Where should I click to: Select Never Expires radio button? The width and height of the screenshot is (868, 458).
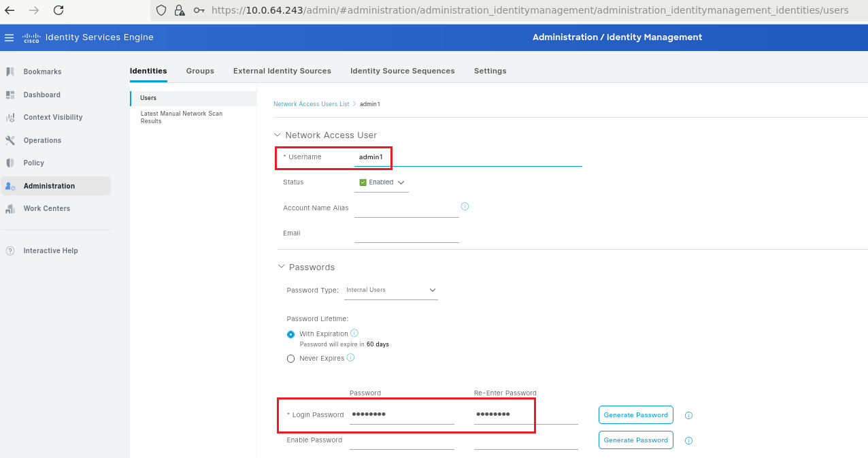[x=291, y=359]
